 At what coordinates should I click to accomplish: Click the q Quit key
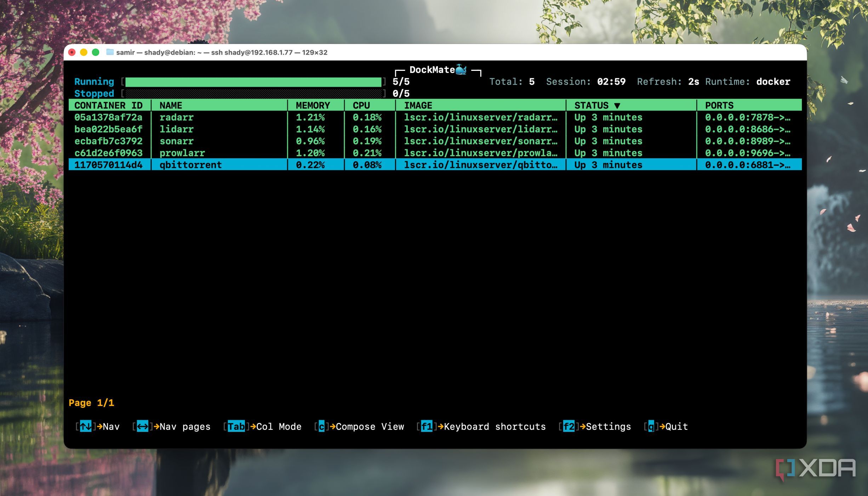click(651, 426)
